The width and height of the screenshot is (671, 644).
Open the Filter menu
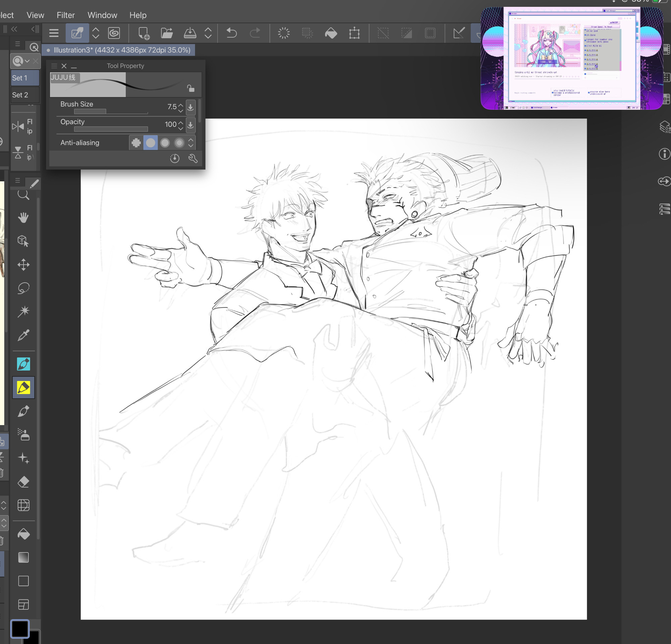click(65, 15)
